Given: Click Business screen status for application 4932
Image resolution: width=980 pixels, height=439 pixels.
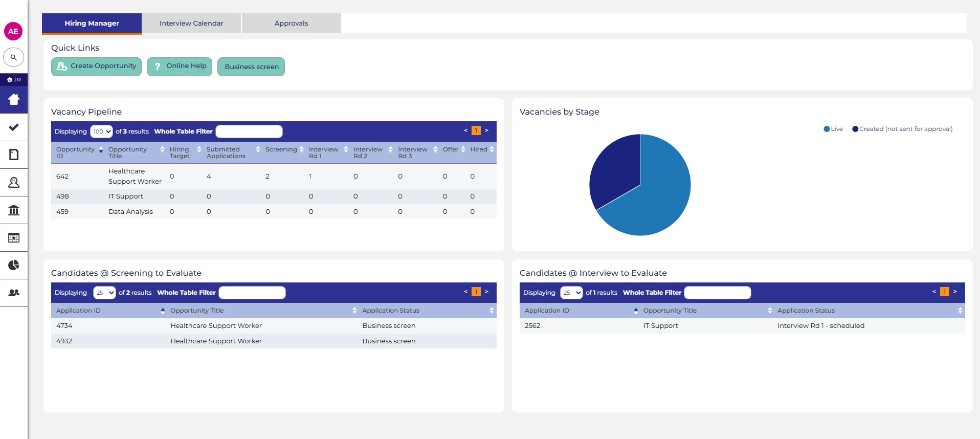Looking at the screenshot, I should click(x=389, y=341).
